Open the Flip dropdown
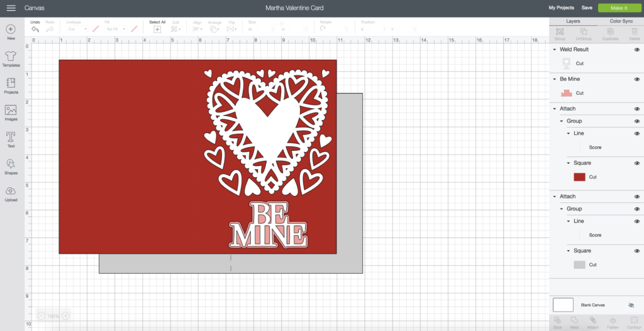 [x=231, y=29]
